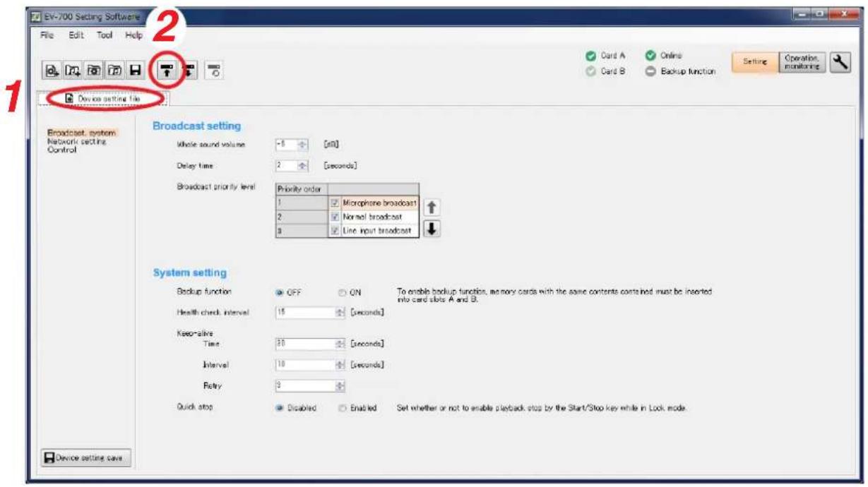Click the add-music folder toolbar icon
The width and height of the screenshot is (868, 487).
pyautogui.click(x=73, y=69)
